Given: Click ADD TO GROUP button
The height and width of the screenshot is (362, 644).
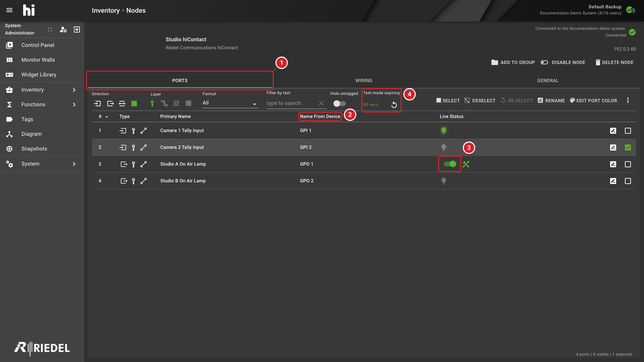Looking at the screenshot, I should tap(513, 62).
